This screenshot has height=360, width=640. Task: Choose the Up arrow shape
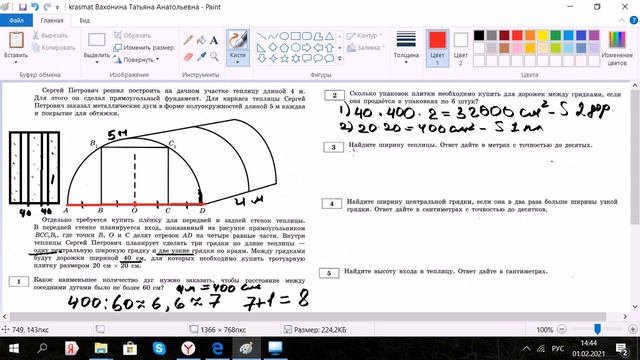tap(329, 47)
